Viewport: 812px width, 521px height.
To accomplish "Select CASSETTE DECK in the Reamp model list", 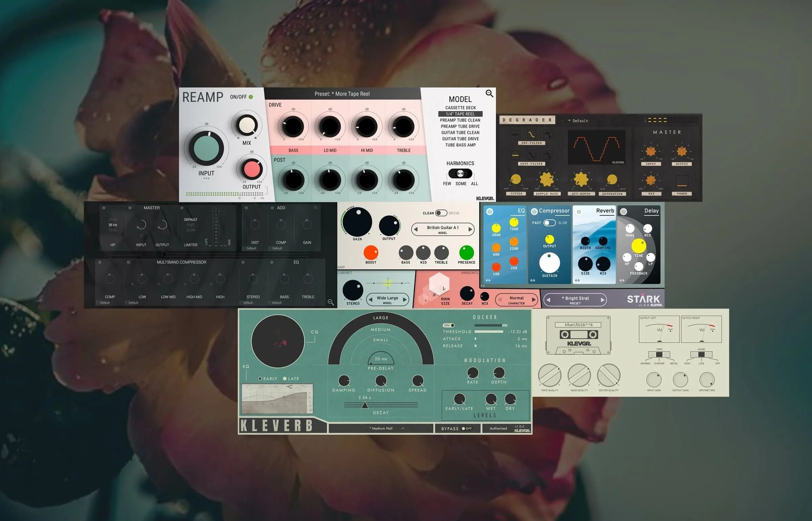I will point(460,108).
